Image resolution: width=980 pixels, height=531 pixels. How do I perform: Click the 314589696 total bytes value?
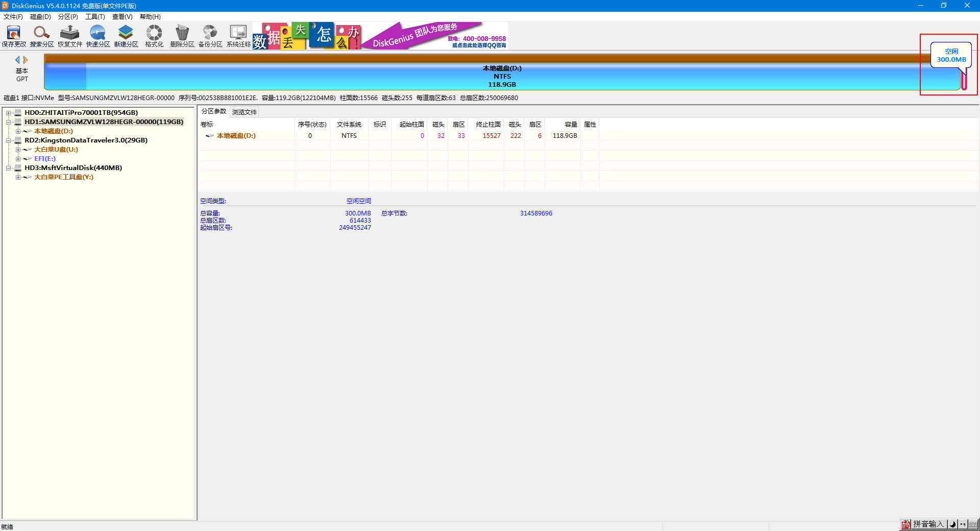(536, 213)
